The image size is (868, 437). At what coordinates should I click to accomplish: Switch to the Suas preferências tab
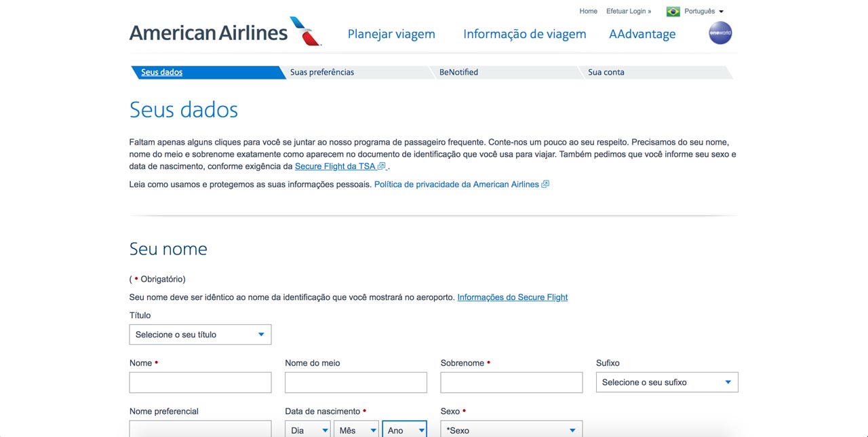(322, 73)
